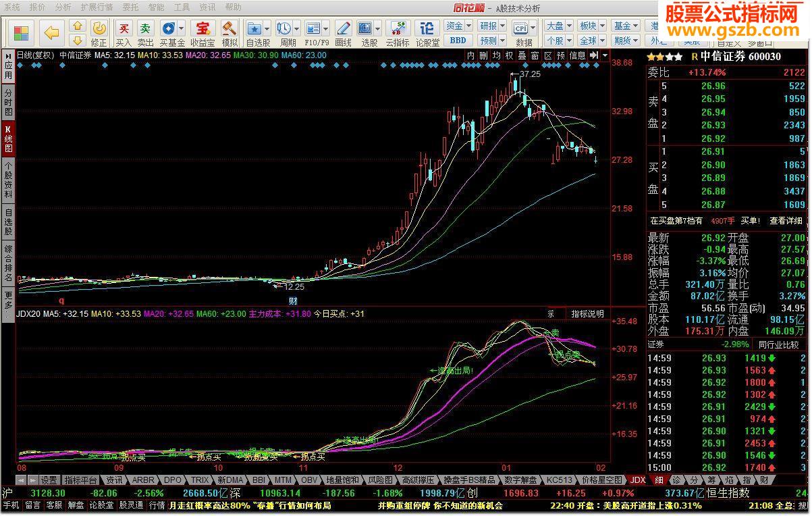Click the 买入 buy icon
The width and height of the screenshot is (812, 516).
124,32
